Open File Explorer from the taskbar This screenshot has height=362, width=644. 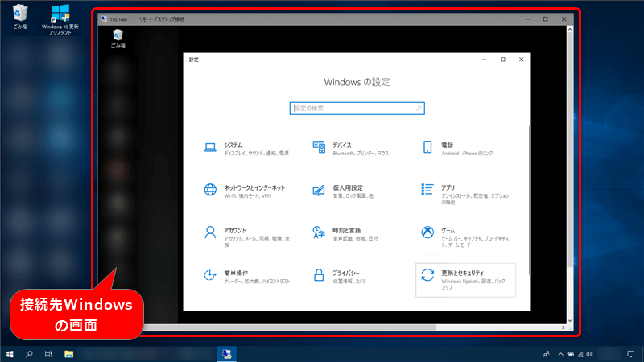point(69,354)
